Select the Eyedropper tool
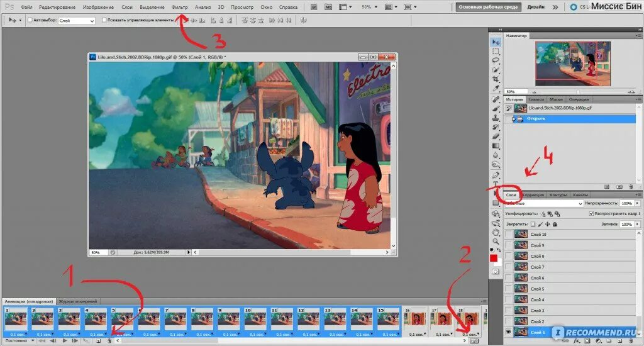644x346 pixels. [496, 88]
